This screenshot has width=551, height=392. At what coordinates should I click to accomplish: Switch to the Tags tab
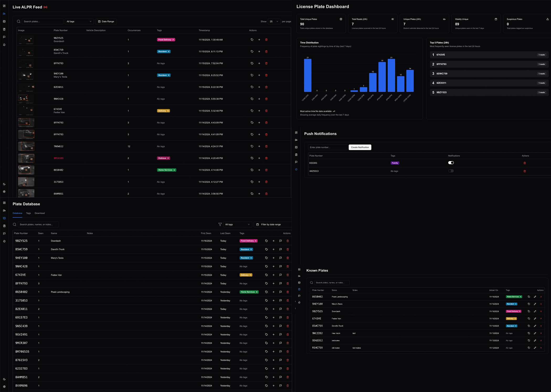pos(28,213)
